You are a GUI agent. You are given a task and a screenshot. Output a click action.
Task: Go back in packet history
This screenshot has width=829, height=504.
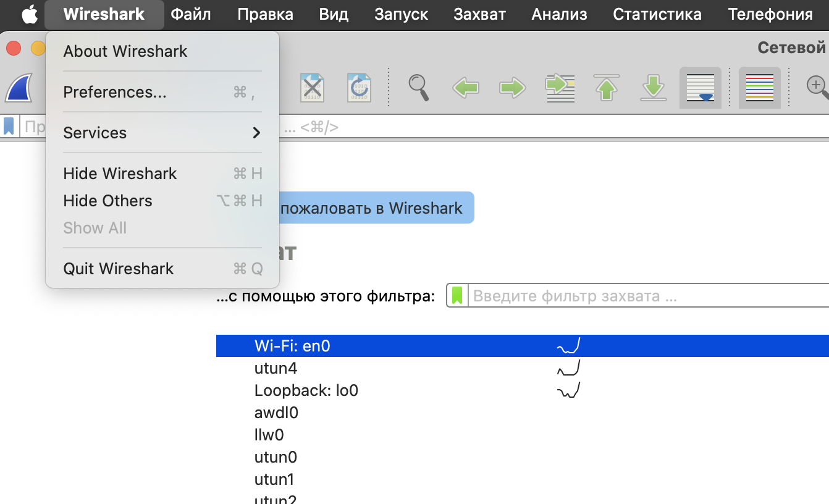coord(465,88)
